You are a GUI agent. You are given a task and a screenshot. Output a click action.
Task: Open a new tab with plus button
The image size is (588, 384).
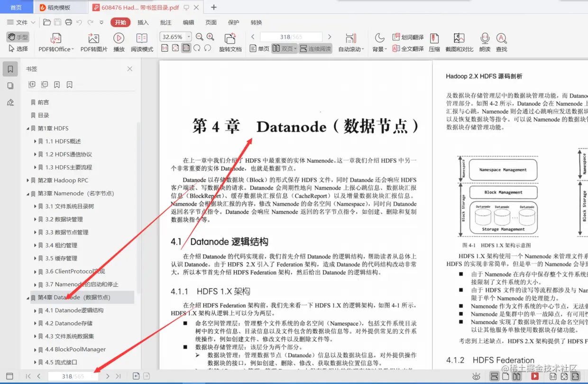(214, 7)
